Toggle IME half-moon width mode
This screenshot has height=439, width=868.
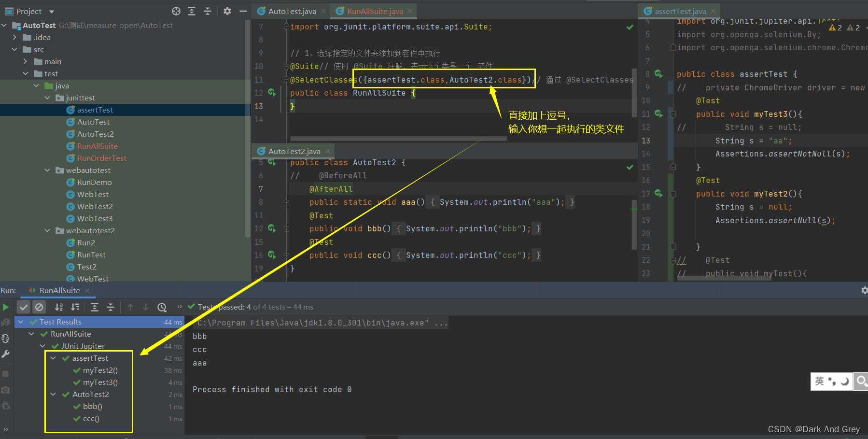click(844, 381)
